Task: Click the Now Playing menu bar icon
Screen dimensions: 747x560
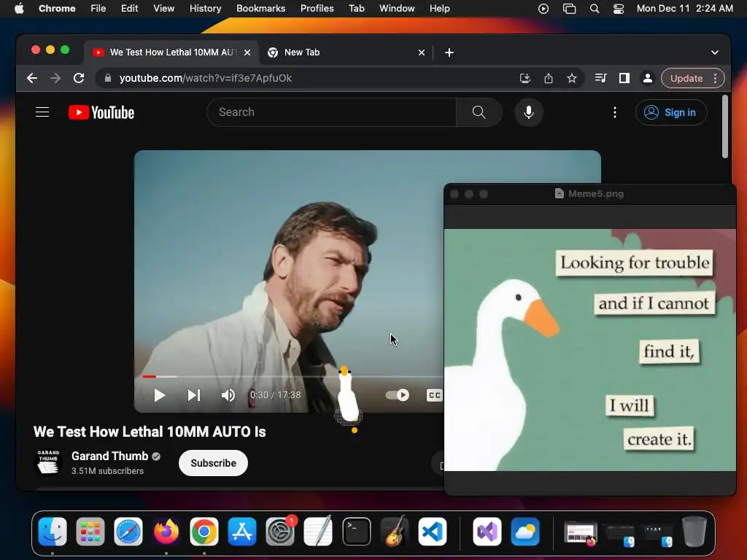Action: 543,9
